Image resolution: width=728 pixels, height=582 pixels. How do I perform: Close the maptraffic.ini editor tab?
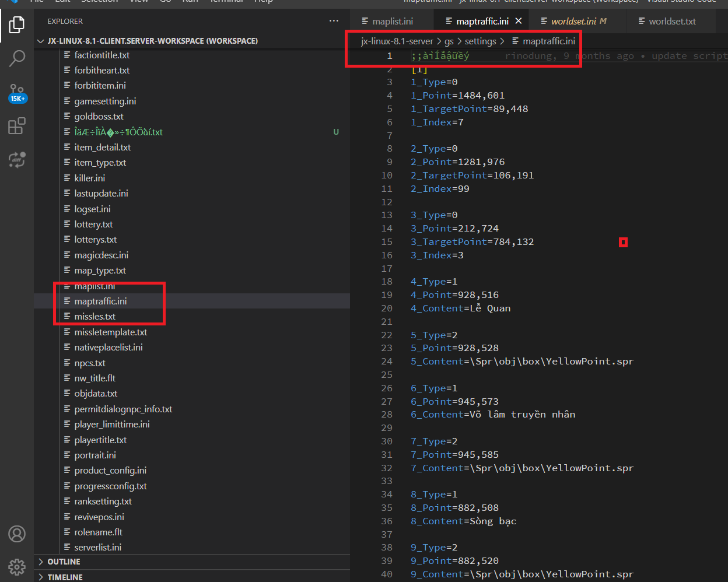coord(519,20)
